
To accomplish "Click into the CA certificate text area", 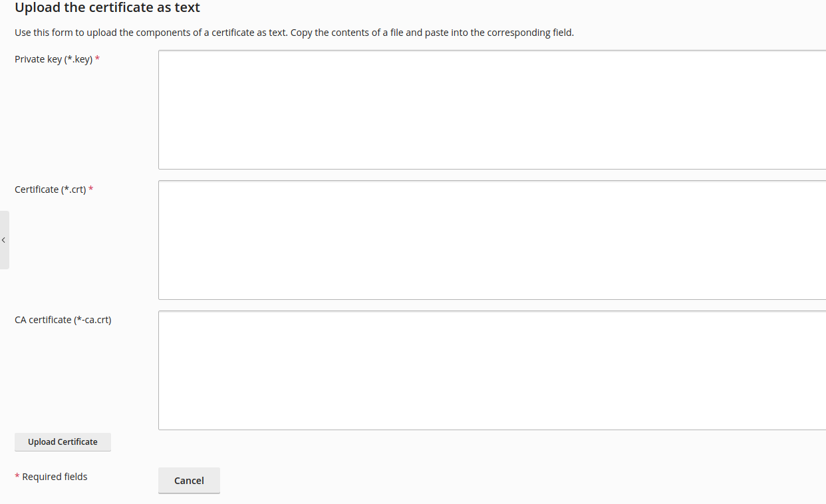I will pyautogui.click(x=491, y=370).
